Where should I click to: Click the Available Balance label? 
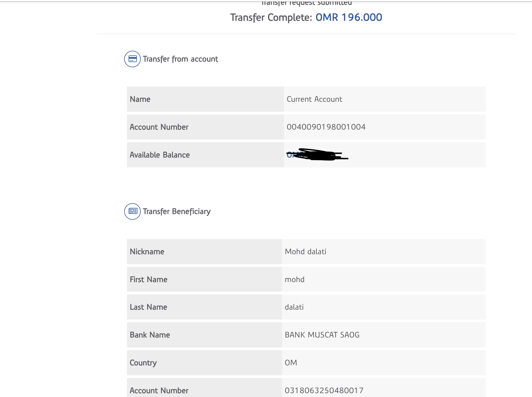coord(160,155)
